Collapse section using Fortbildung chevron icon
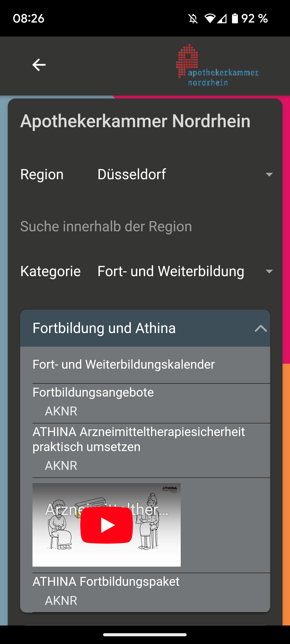The height and width of the screenshot is (644, 290). 261,328
